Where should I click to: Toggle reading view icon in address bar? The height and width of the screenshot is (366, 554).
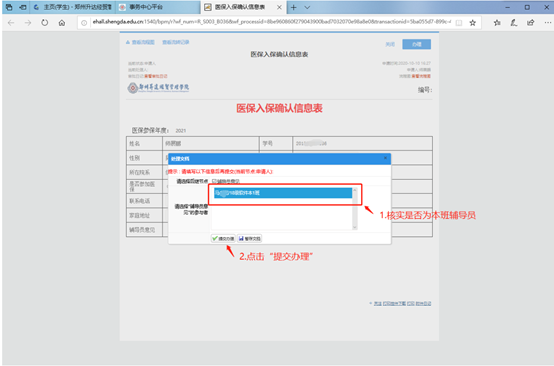coord(459,23)
